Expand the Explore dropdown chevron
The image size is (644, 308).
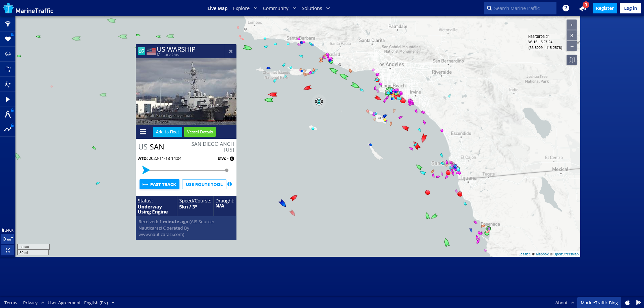[x=256, y=8]
